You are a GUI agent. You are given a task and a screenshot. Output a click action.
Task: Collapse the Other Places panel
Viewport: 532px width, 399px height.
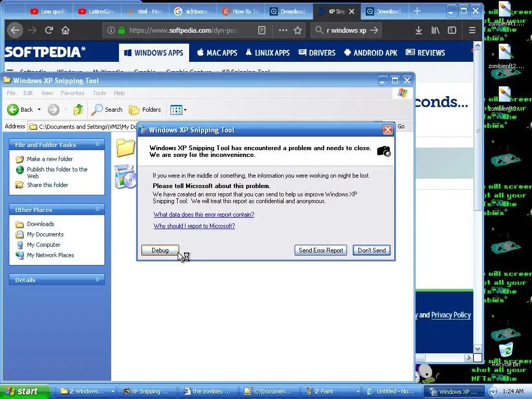click(x=97, y=209)
